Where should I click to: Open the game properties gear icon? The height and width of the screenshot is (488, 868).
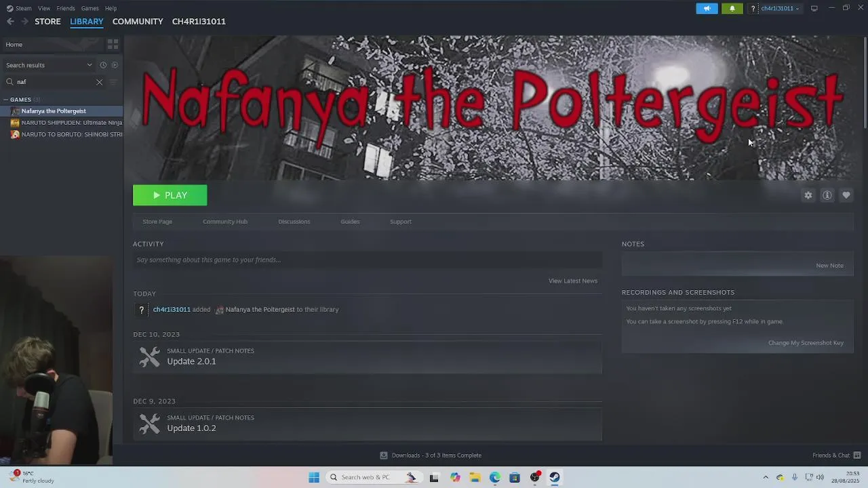point(808,195)
